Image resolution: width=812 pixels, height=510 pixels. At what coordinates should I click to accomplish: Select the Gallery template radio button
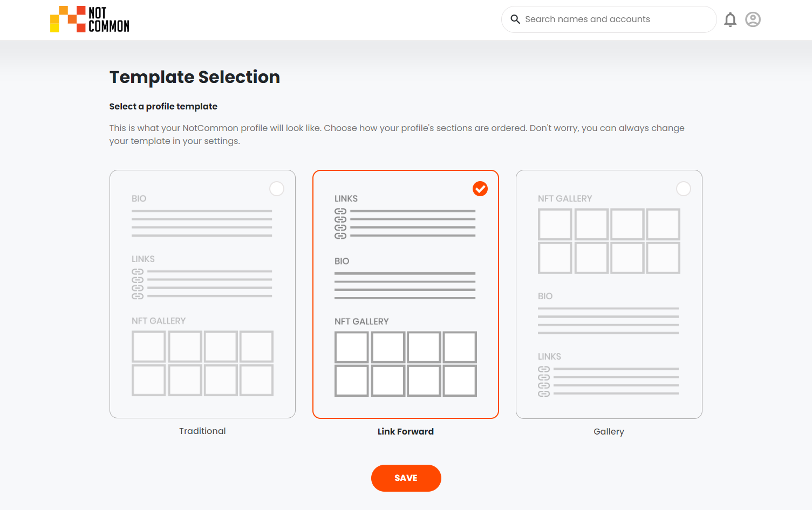click(684, 189)
